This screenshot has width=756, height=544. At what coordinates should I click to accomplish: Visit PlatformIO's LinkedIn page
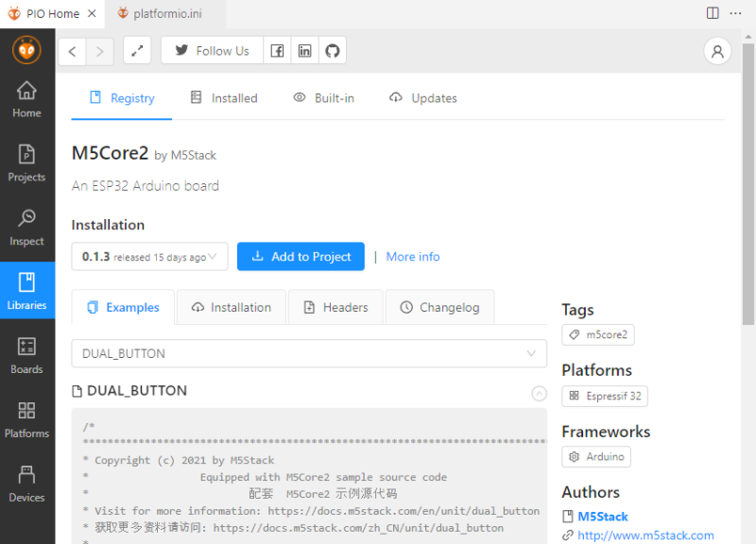coord(304,50)
